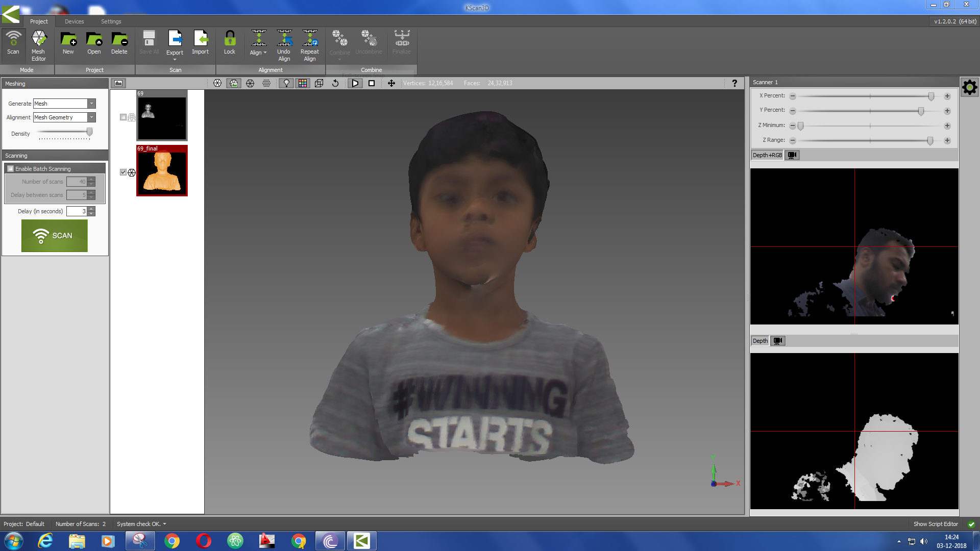This screenshot has height=551, width=980.
Task: Switch to point cloud dotted view
Action: pyautogui.click(x=266, y=83)
